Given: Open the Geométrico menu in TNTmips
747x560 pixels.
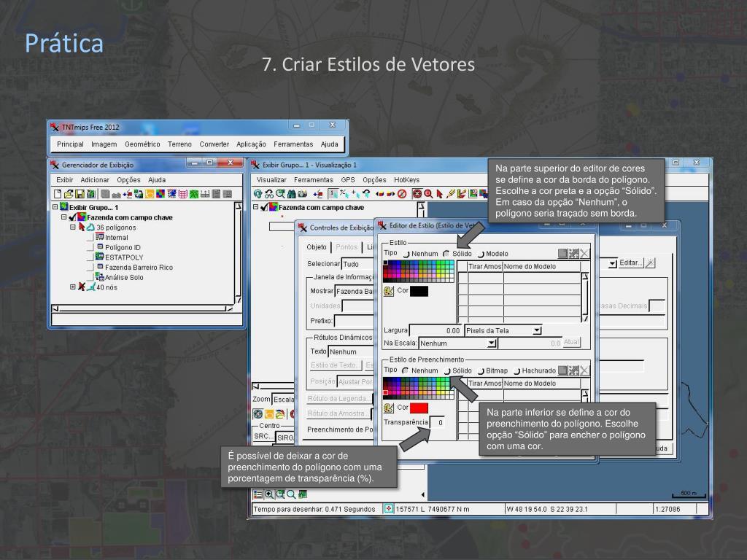Looking at the screenshot, I should [142, 144].
